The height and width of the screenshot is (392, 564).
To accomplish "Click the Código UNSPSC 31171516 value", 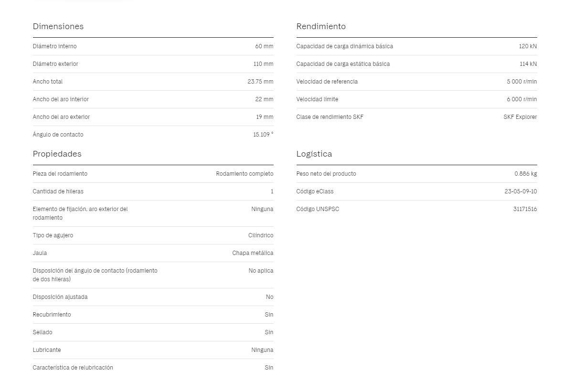I will point(525,209).
